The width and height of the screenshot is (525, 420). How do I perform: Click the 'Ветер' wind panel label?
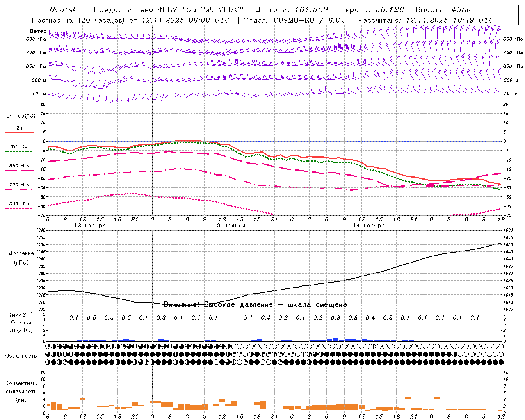[x=38, y=31]
